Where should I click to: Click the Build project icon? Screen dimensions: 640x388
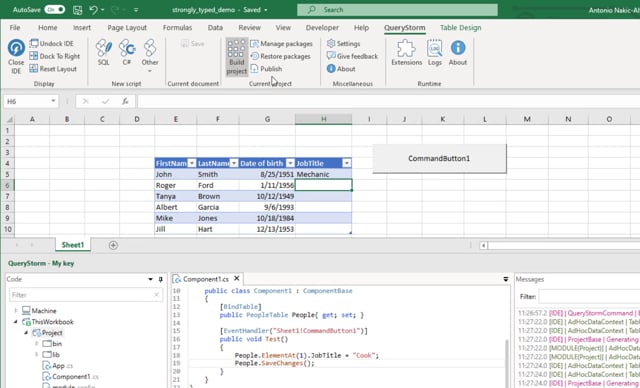pyautogui.click(x=237, y=57)
